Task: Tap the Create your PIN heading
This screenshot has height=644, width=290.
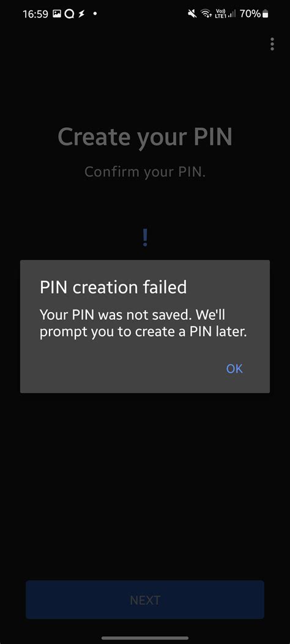Action: (x=145, y=138)
